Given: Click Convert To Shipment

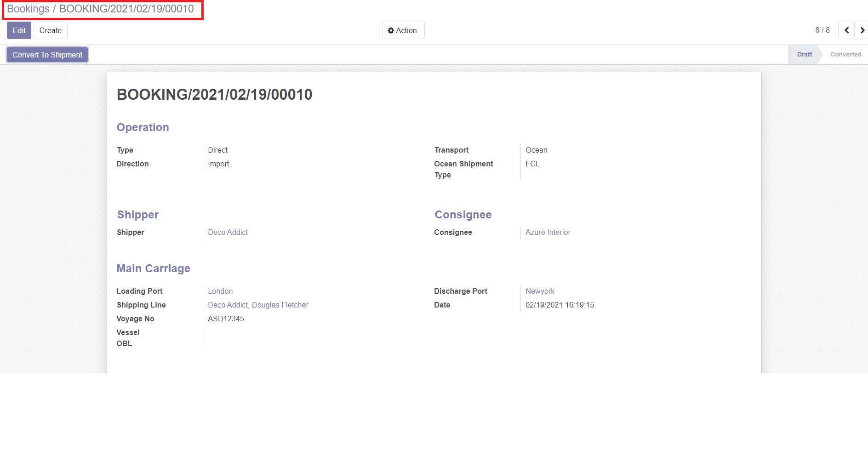Looking at the screenshot, I should coord(47,55).
